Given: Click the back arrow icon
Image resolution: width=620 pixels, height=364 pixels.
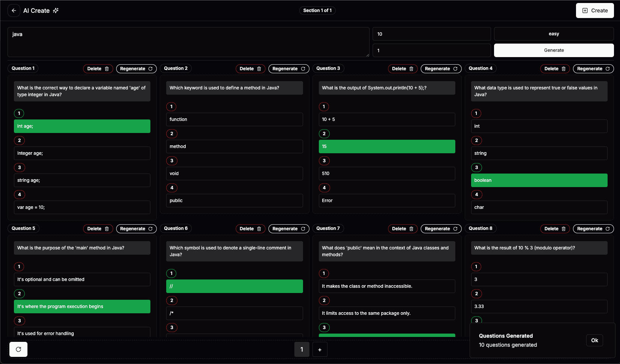Looking at the screenshot, I should pyautogui.click(x=14, y=11).
